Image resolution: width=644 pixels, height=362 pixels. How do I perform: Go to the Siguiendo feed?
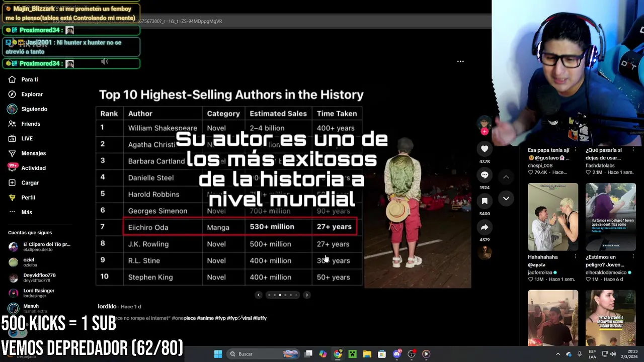click(28, 109)
